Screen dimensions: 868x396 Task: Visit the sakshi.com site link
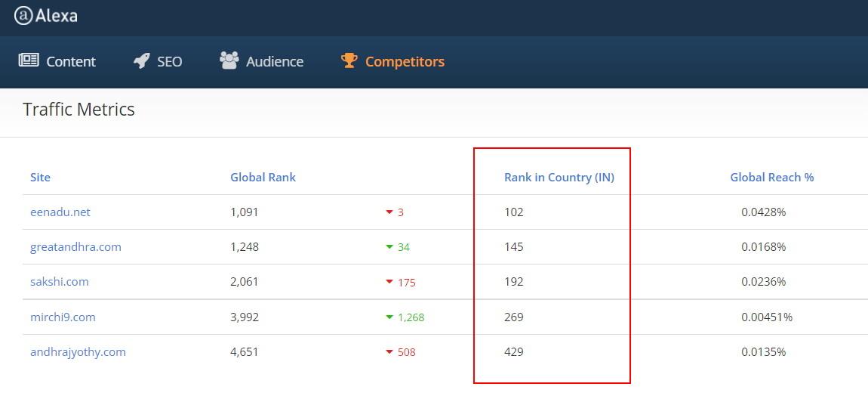pos(59,282)
